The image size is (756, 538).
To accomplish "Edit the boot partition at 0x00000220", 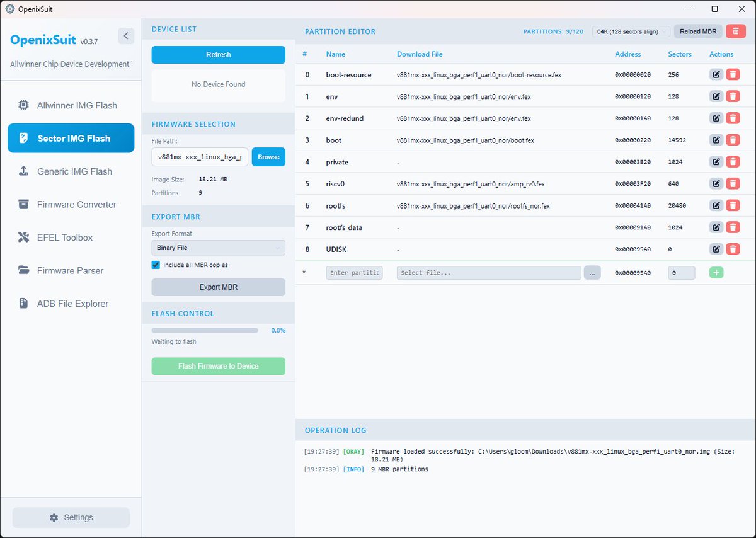I will (716, 140).
